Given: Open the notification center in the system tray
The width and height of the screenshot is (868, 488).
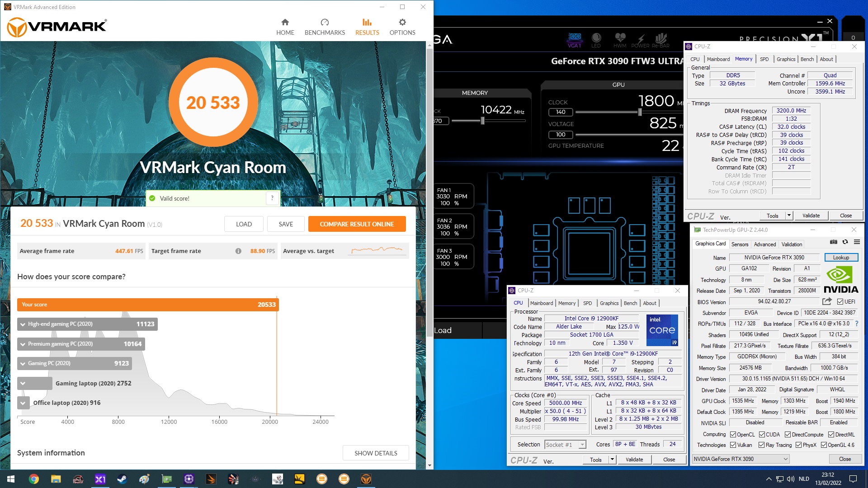Looking at the screenshot, I should point(853,479).
